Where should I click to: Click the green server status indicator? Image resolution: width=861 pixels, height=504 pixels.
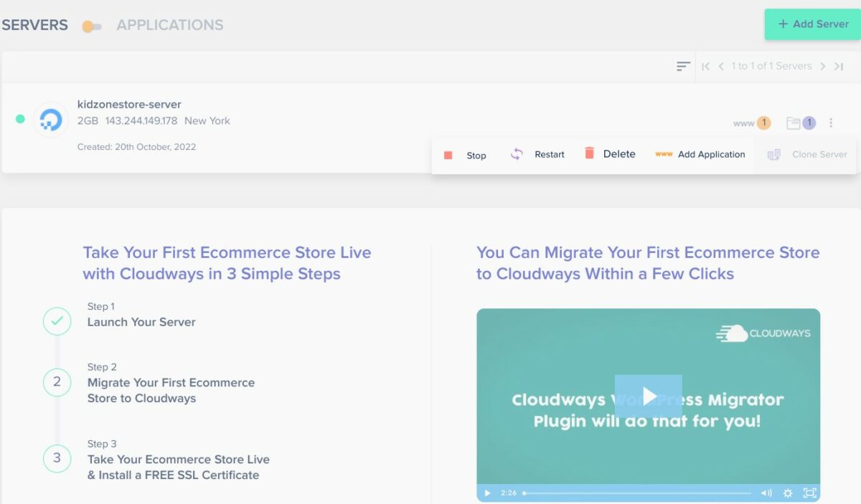[20, 119]
